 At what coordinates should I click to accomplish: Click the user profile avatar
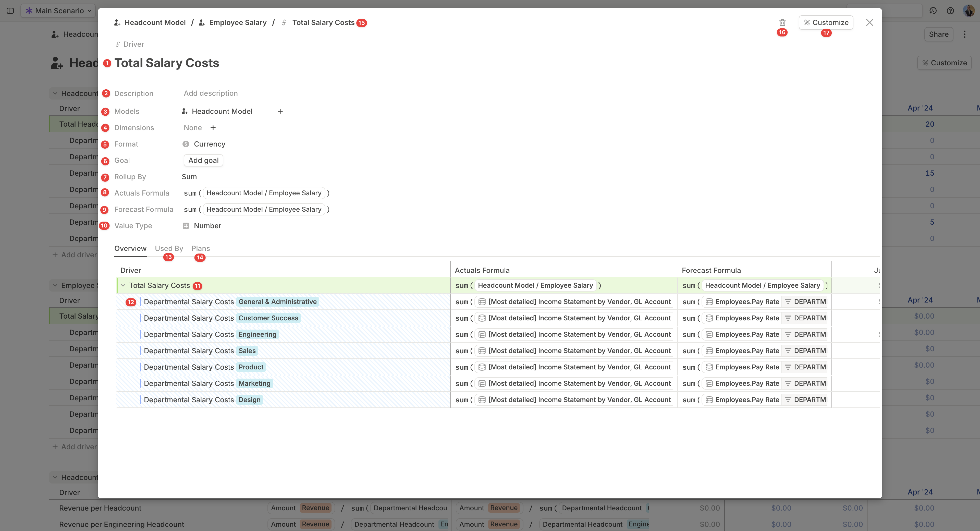[968, 11]
